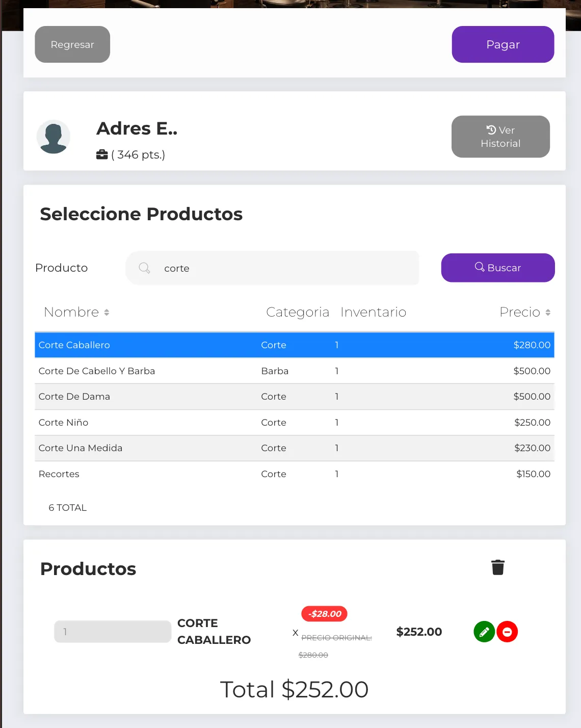The image size is (581, 728).
Task: Open Ver Historial for the customer
Action: [500, 137]
